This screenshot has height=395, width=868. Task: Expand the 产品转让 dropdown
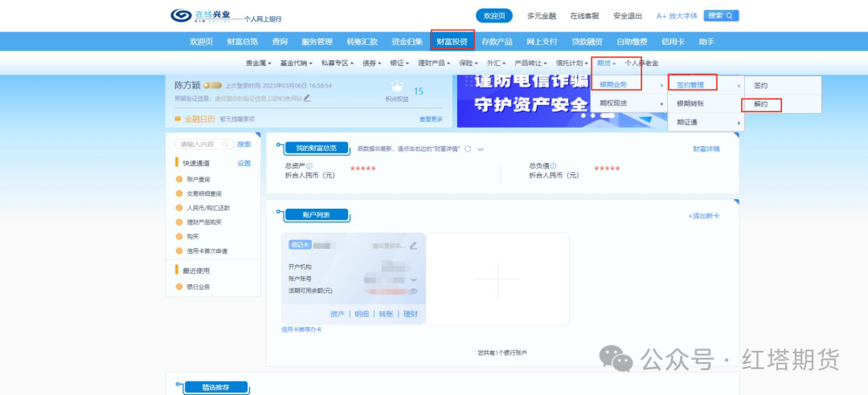pyautogui.click(x=531, y=63)
